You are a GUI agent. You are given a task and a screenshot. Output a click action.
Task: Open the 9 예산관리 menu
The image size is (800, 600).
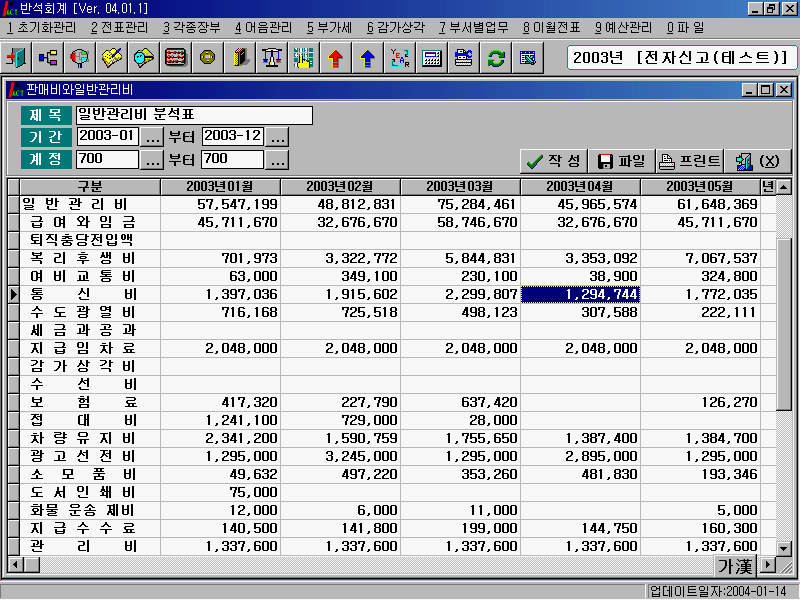click(x=623, y=28)
